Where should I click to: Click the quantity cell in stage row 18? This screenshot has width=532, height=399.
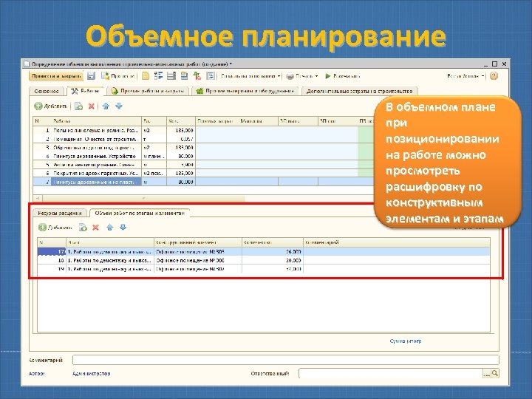coord(273,260)
